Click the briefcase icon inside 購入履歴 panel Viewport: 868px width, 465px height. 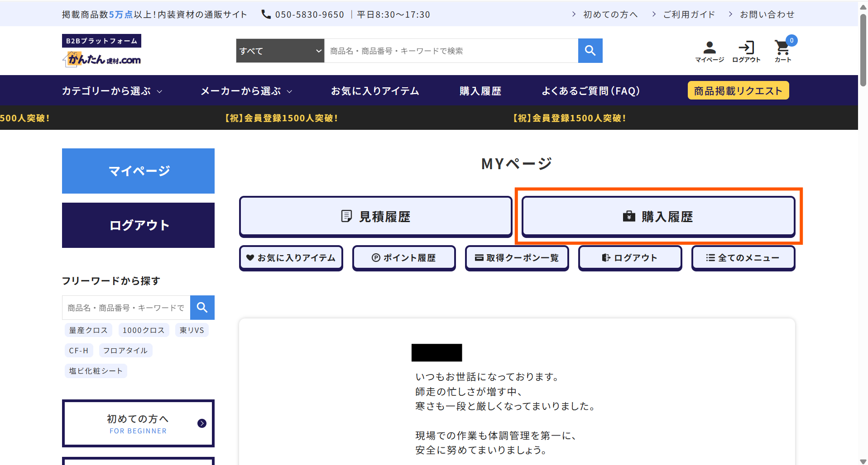[628, 216]
